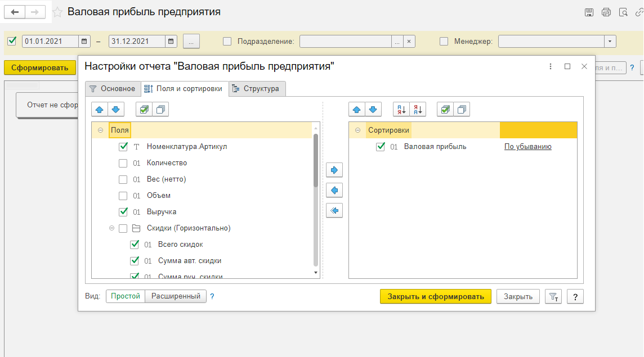This screenshot has width=644, height=357.
Task: Uncheck the Выручка field
Action: pyautogui.click(x=123, y=212)
